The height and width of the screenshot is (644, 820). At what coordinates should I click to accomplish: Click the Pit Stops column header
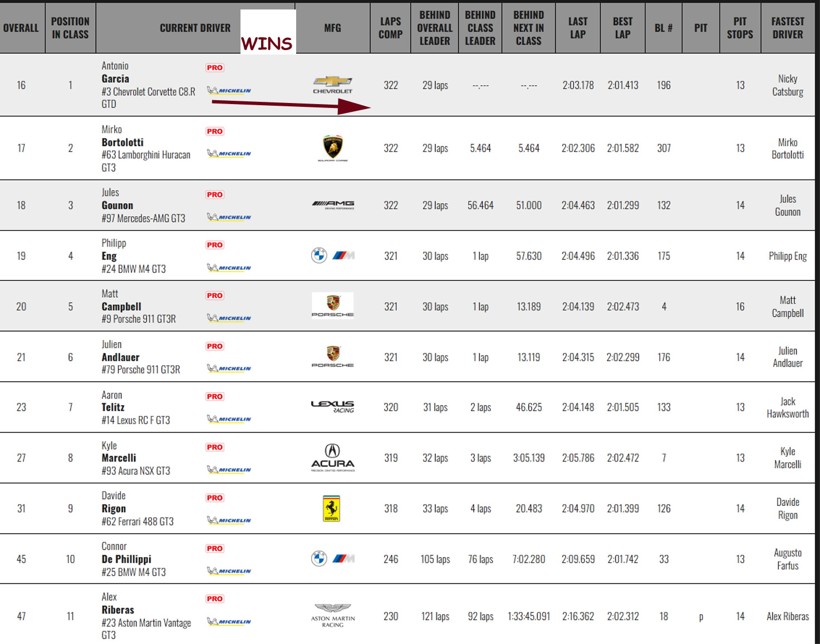pyautogui.click(x=740, y=28)
